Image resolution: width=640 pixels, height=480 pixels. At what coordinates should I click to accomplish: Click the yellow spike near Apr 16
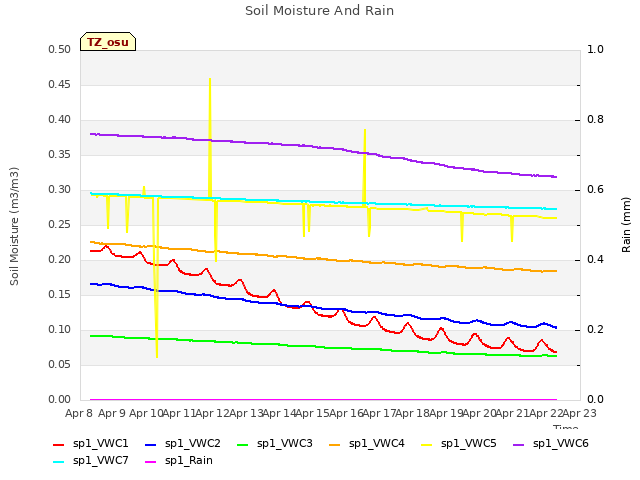[364, 166]
